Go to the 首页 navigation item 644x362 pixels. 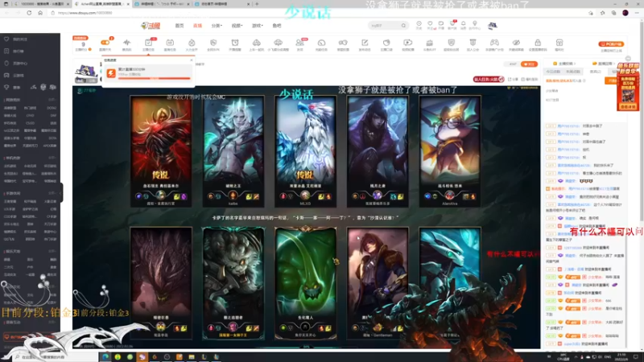click(180, 26)
